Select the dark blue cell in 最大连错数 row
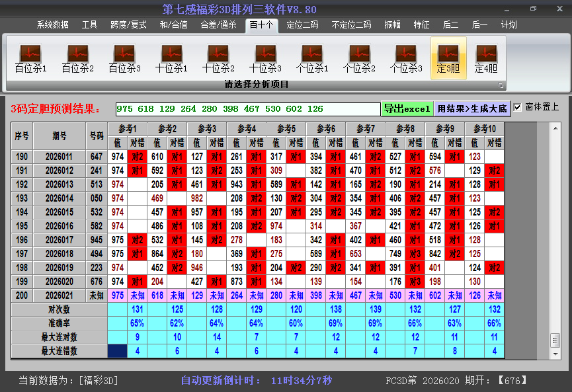This screenshot has width=572, height=392. [118, 351]
